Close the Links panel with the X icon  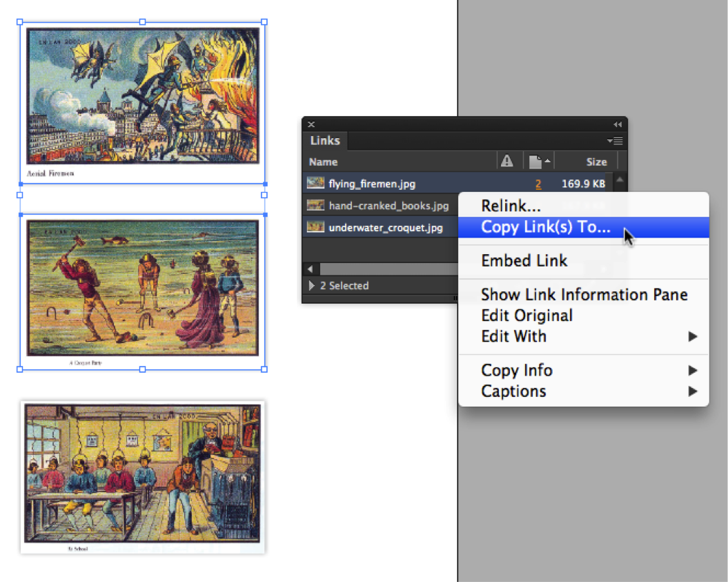311,124
